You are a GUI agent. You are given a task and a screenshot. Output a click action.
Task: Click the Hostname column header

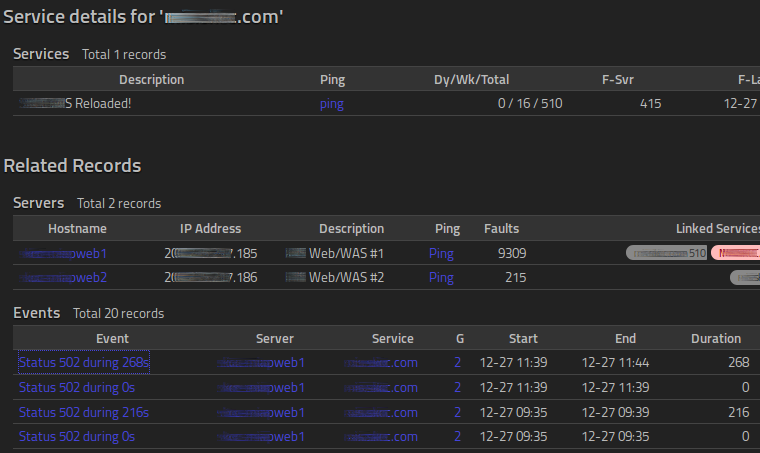(77, 228)
